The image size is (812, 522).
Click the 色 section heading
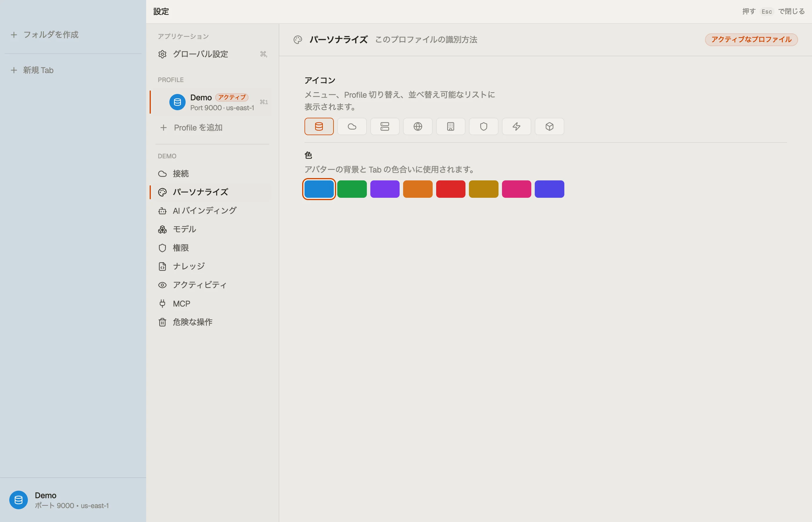(308, 155)
